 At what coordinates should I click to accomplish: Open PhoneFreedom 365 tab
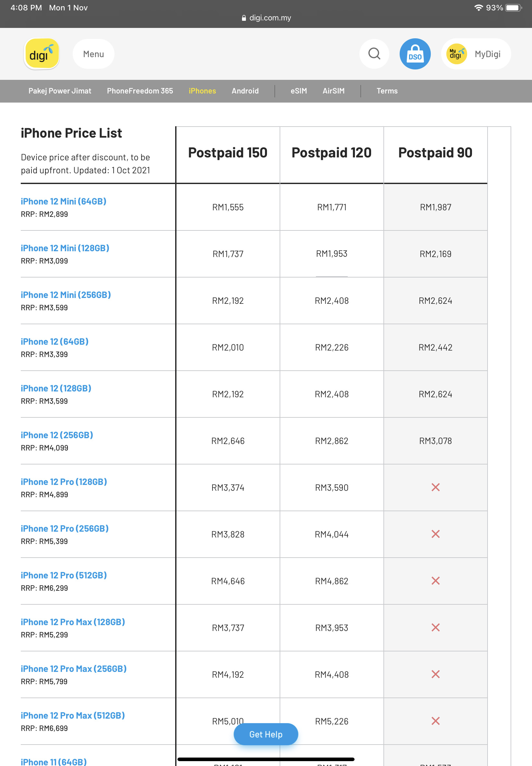[140, 91]
